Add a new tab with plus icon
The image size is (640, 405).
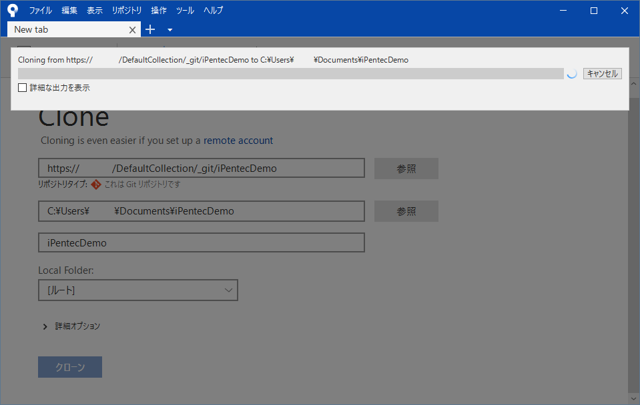[x=150, y=29]
